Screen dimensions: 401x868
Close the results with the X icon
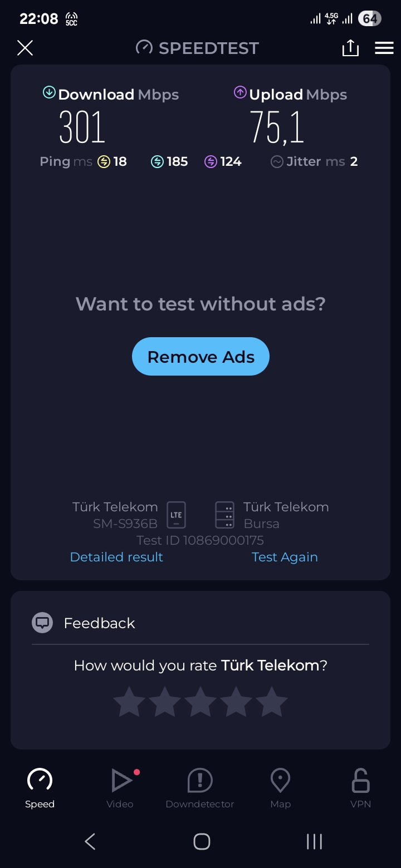click(25, 48)
